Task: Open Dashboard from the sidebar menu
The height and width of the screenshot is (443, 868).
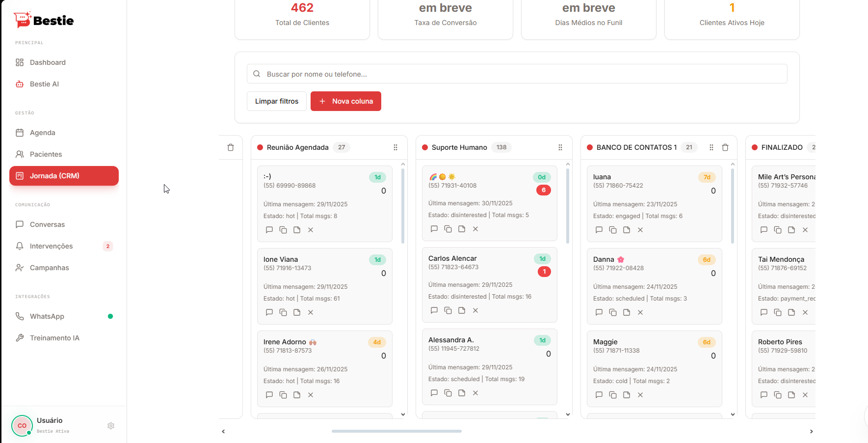Action: click(x=48, y=62)
